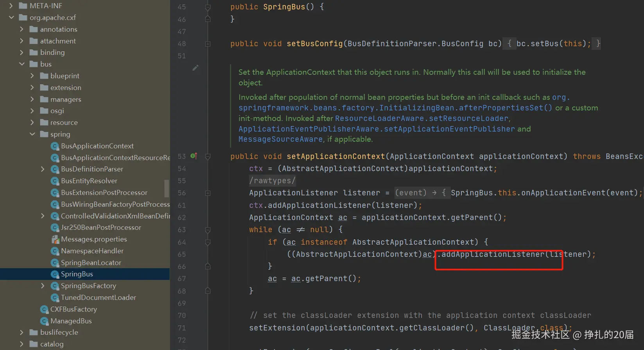Click the /rawtypes/ annotation on line 55
The image size is (644, 350).
tap(273, 180)
